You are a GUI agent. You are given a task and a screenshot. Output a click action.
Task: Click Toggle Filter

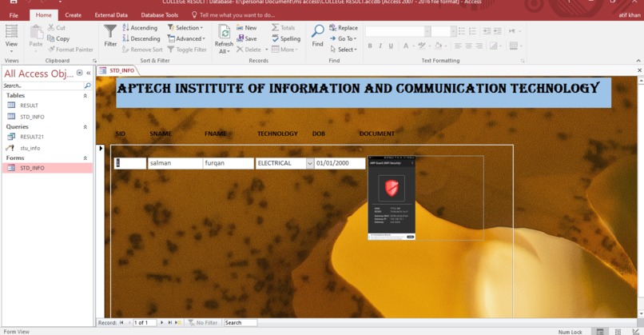(x=187, y=50)
